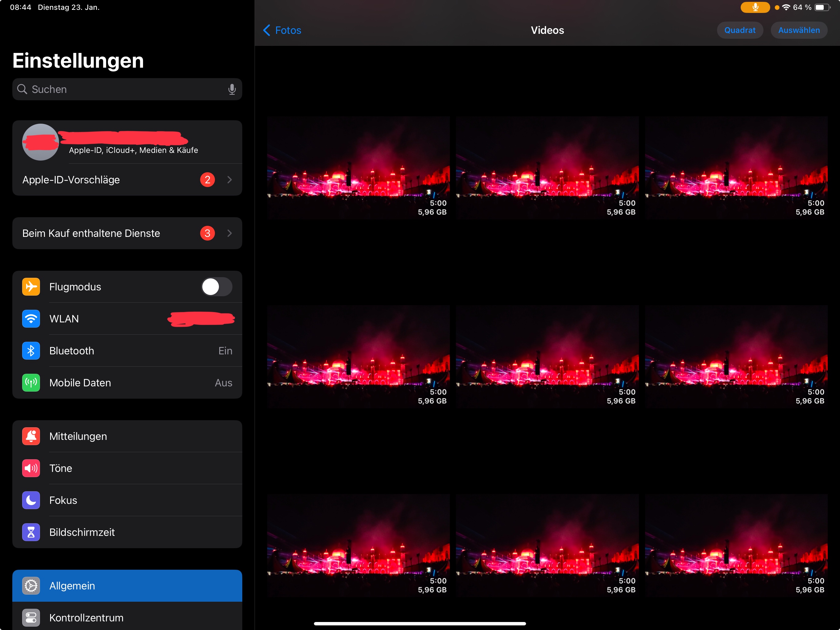Click the Suchen search field
Image resolution: width=840 pixels, height=630 pixels.
click(x=121, y=89)
